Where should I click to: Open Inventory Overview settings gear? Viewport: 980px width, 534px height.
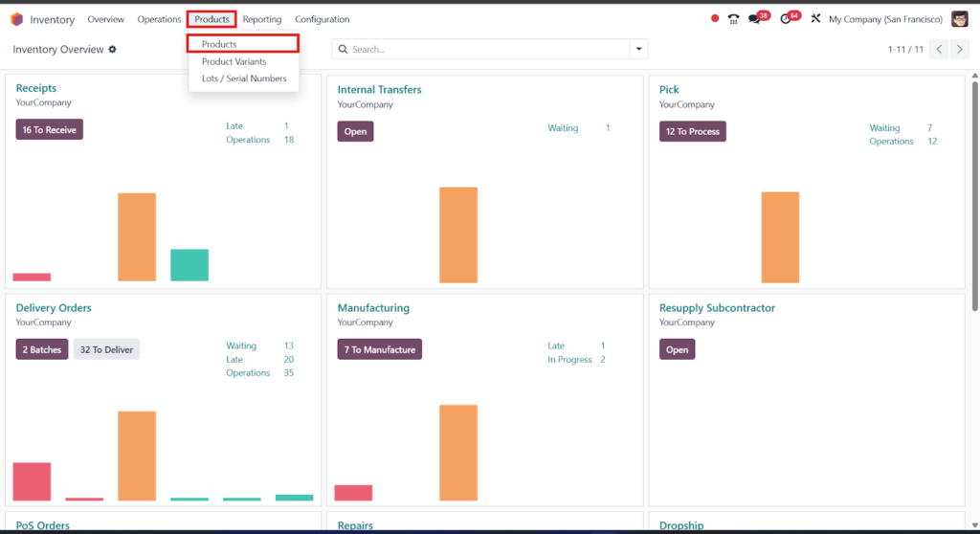(x=113, y=50)
